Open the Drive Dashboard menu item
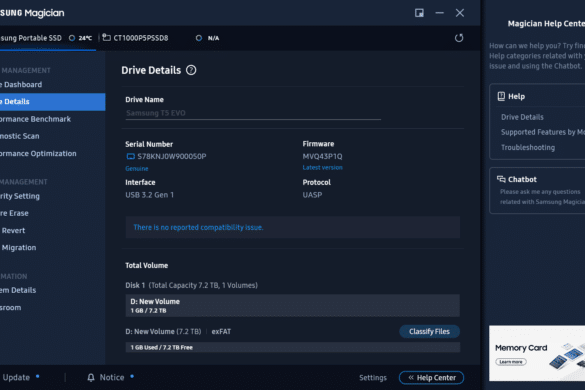Image resolution: width=585 pixels, height=390 pixels. (x=21, y=85)
